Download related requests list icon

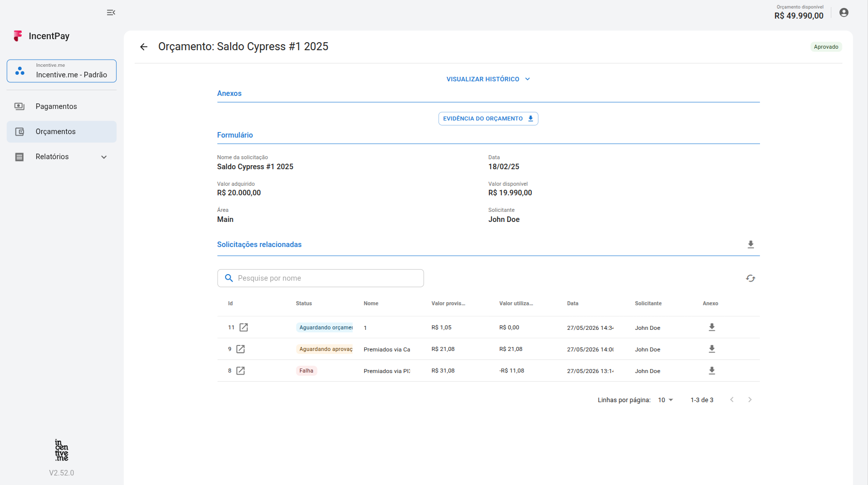coord(750,245)
